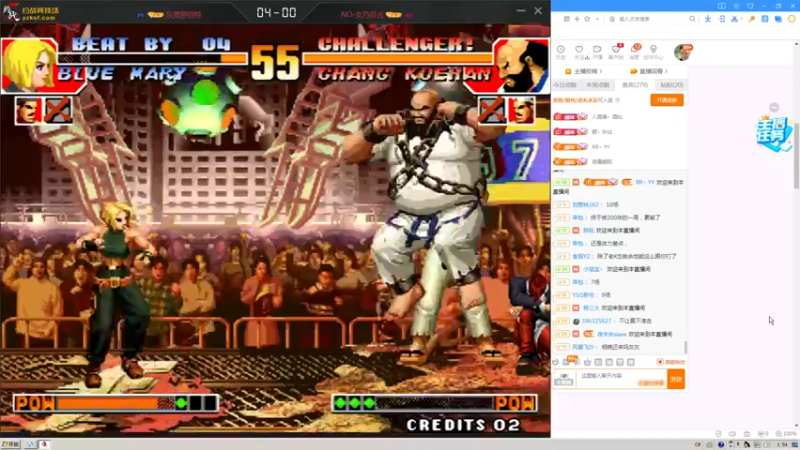Click the checkmark circle icon in browser status bar
The image size is (800, 450).
(x=718, y=434)
